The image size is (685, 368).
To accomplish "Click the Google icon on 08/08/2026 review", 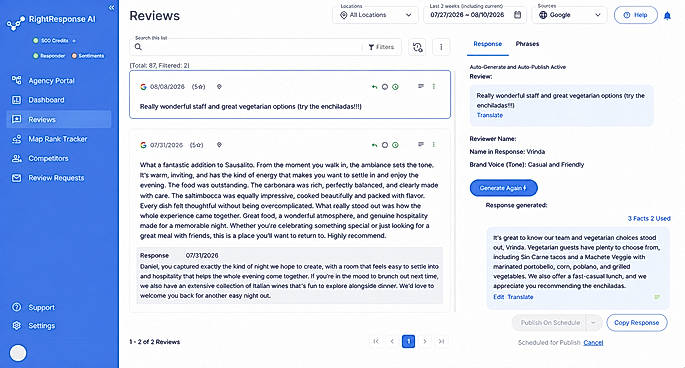I will [143, 87].
